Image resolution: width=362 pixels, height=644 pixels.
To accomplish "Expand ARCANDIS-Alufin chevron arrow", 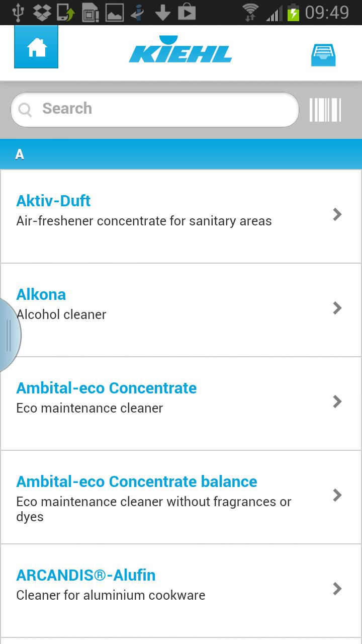I will (x=337, y=589).
